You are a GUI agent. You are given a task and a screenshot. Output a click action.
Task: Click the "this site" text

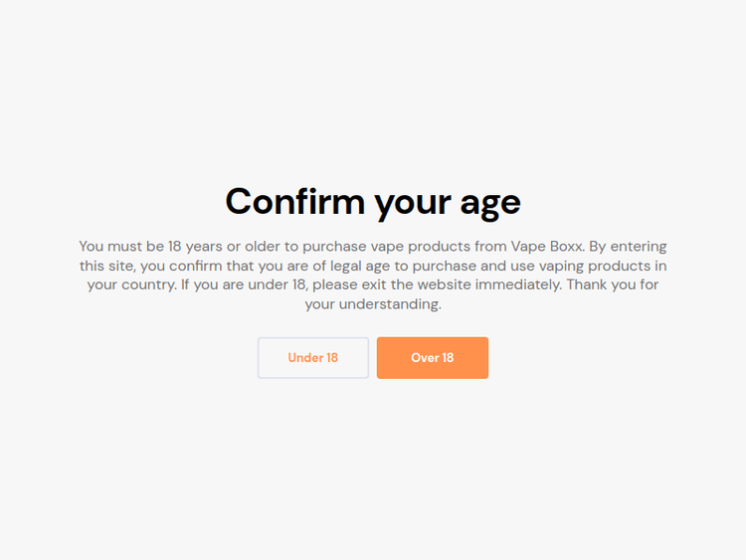pyautogui.click(x=106, y=266)
